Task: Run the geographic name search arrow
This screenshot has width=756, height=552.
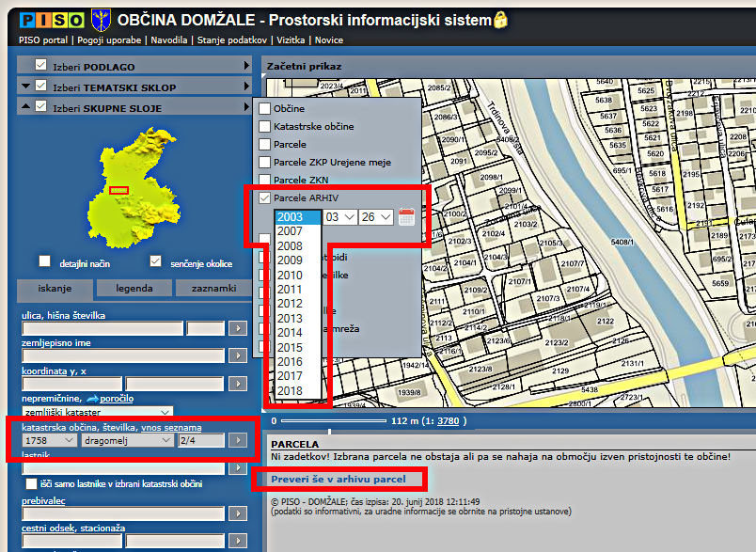Action: click(x=239, y=356)
